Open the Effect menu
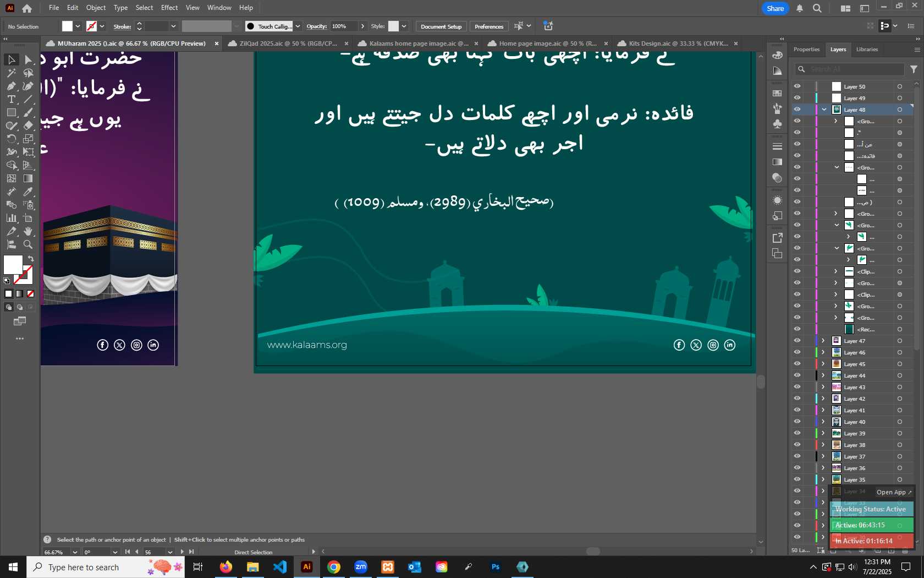 click(169, 8)
